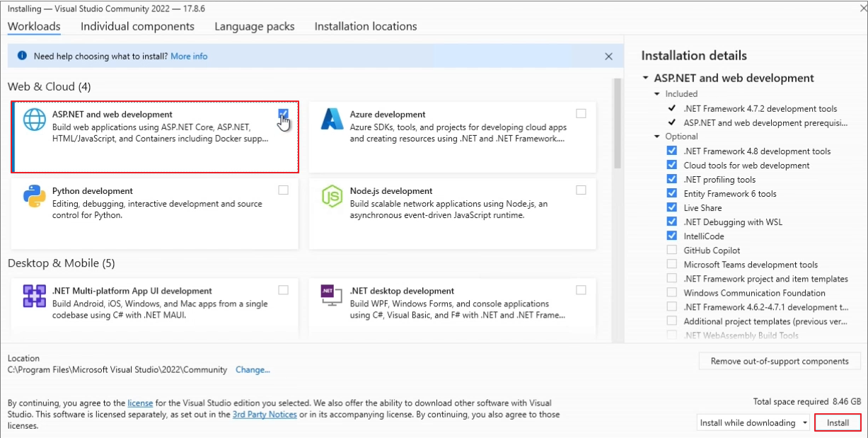
Task: Collapse the Included section
Action: (657, 94)
